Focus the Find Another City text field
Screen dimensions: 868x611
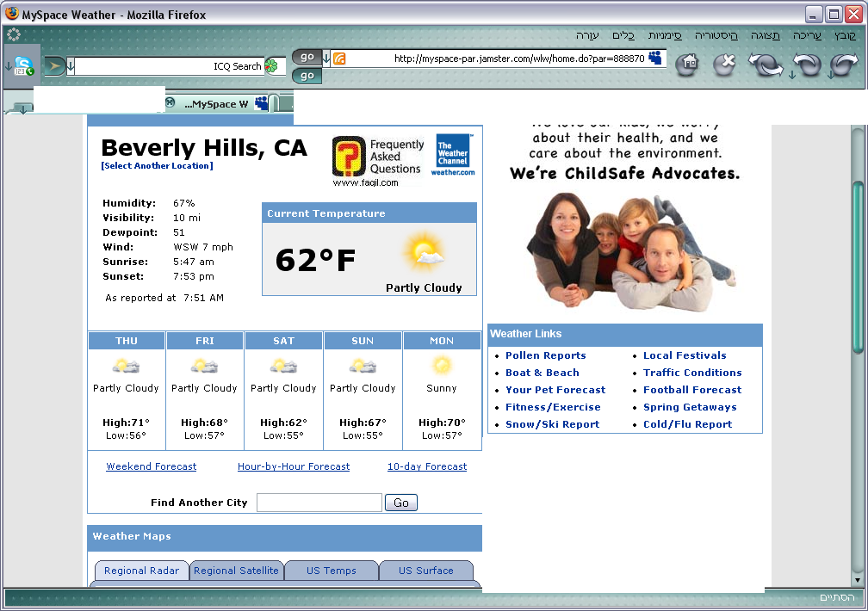click(x=319, y=503)
